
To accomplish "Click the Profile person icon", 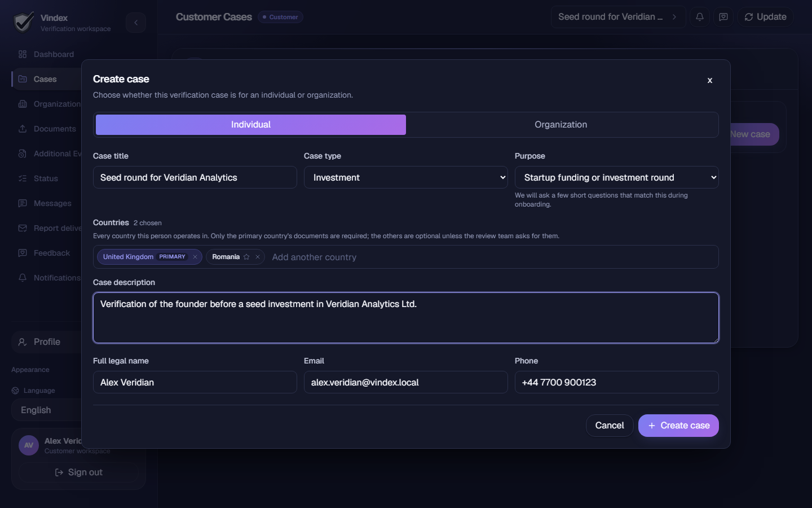I will point(23,342).
